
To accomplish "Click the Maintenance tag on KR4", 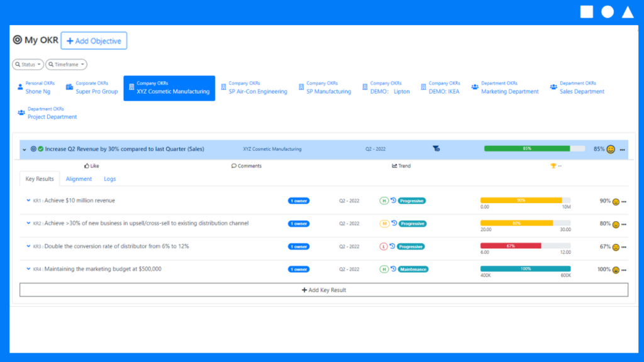I will pyautogui.click(x=413, y=269).
